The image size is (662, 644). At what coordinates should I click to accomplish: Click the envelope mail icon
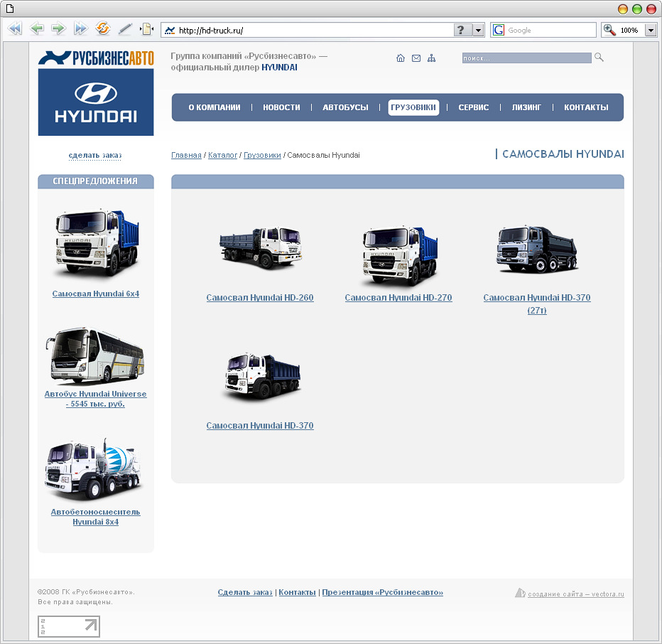click(416, 58)
